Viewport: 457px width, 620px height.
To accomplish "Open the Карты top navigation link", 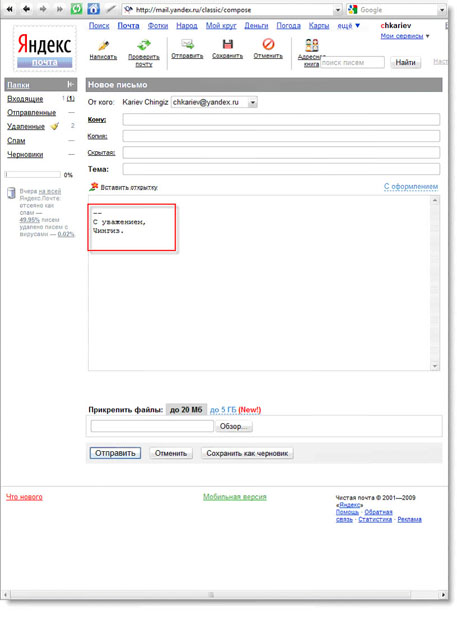I will coord(319,26).
